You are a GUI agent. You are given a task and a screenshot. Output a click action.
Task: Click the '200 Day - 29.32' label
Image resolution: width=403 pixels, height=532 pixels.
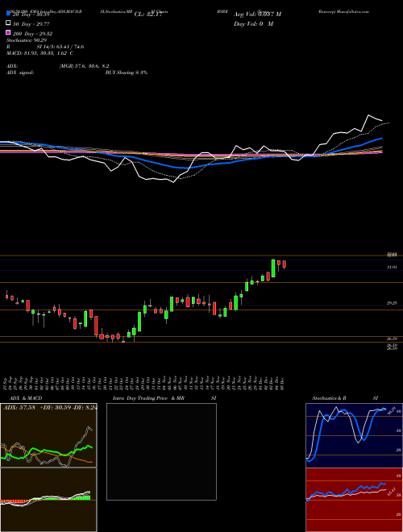pyautogui.click(x=32, y=34)
